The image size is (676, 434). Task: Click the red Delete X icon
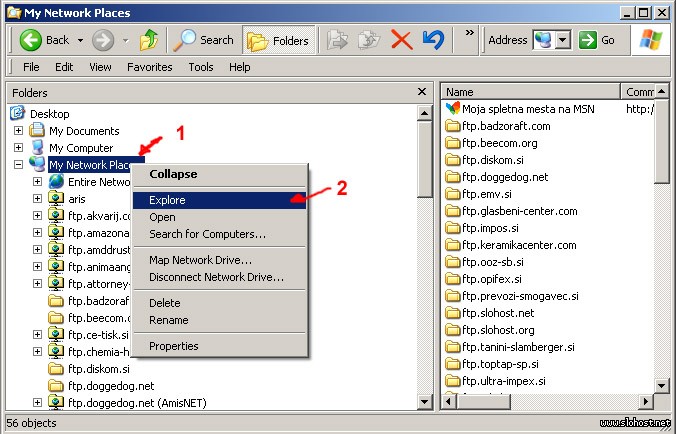tap(401, 40)
